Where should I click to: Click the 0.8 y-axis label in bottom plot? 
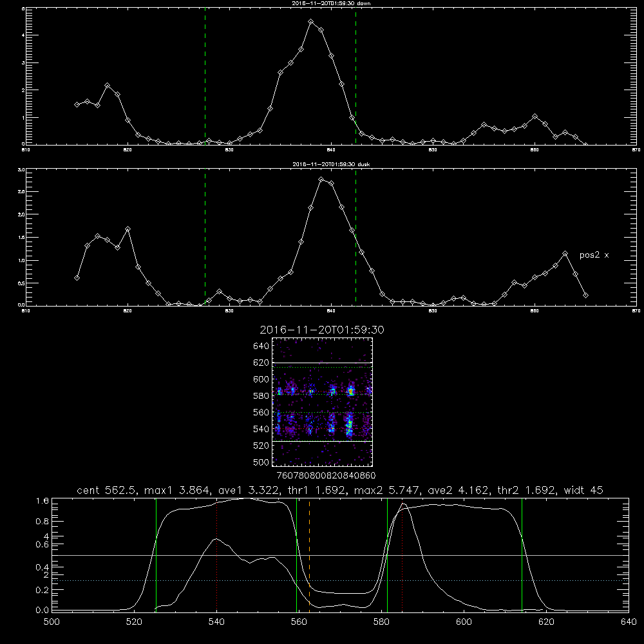coord(43,521)
